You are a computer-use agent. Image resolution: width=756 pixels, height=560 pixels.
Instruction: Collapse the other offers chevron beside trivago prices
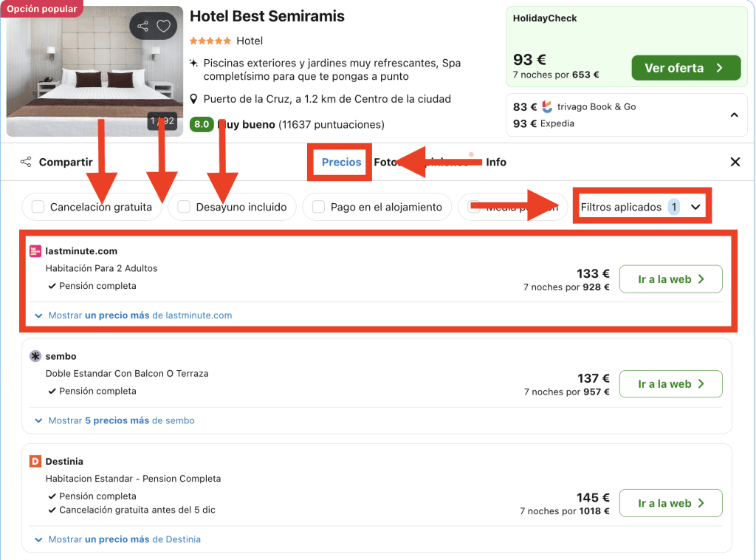[x=734, y=115]
